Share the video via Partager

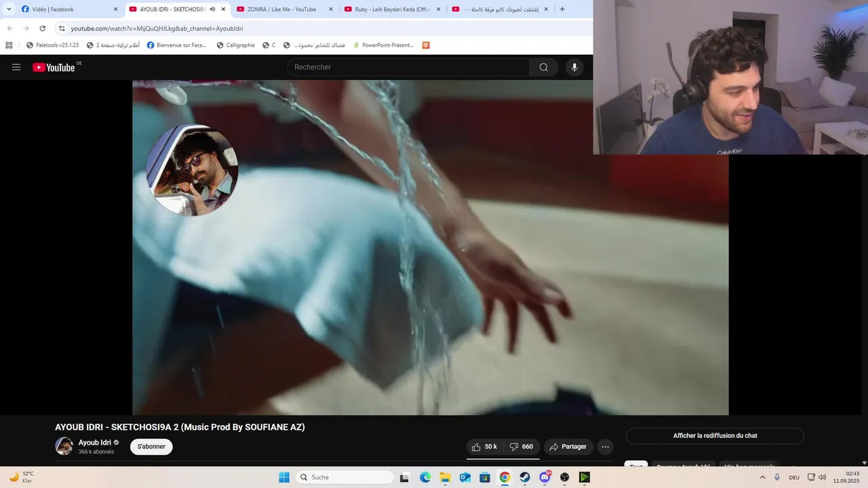[568, 447]
